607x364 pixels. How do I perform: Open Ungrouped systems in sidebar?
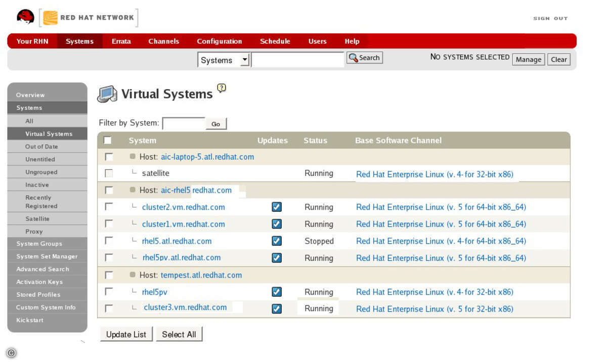click(x=47, y=172)
